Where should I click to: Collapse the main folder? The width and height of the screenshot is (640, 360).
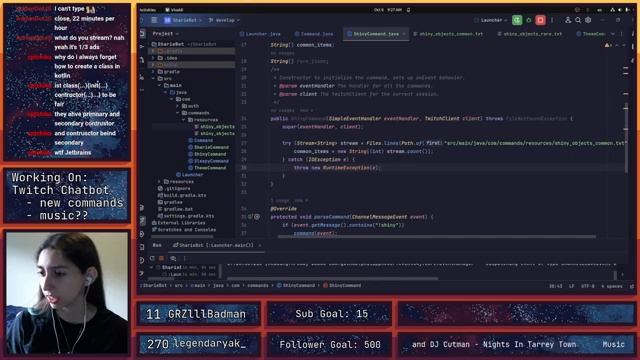pyautogui.click(x=160, y=85)
